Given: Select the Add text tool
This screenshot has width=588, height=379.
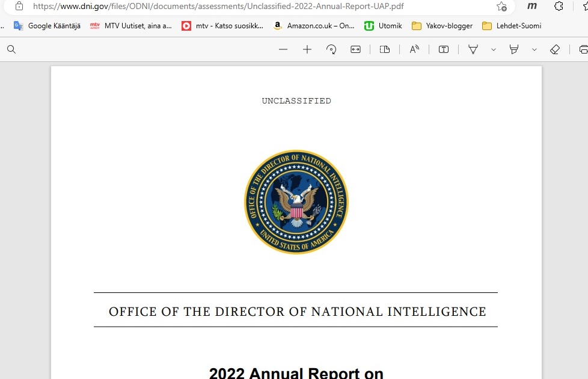Looking at the screenshot, I should click(444, 49).
